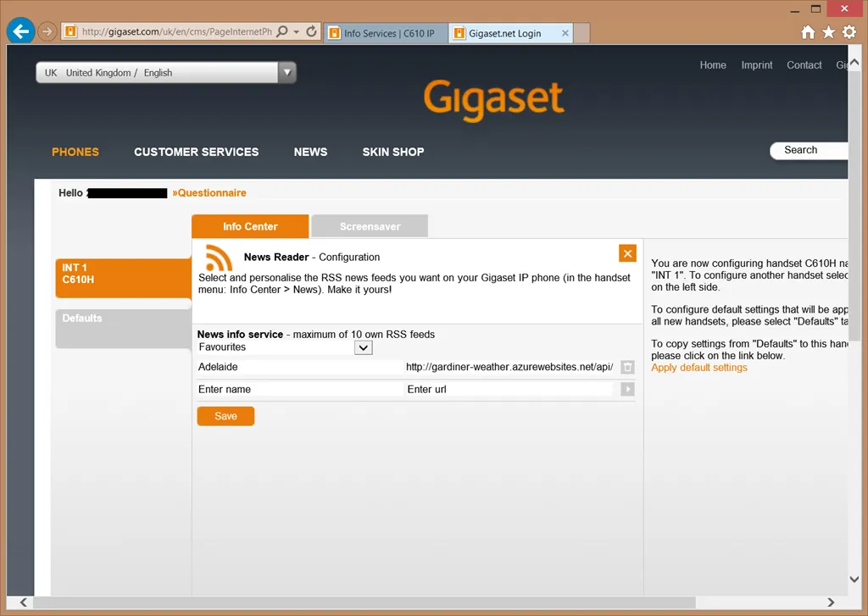Click the add feed arrow icon
This screenshot has height=616, width=868.
click(x=627, y=389)
